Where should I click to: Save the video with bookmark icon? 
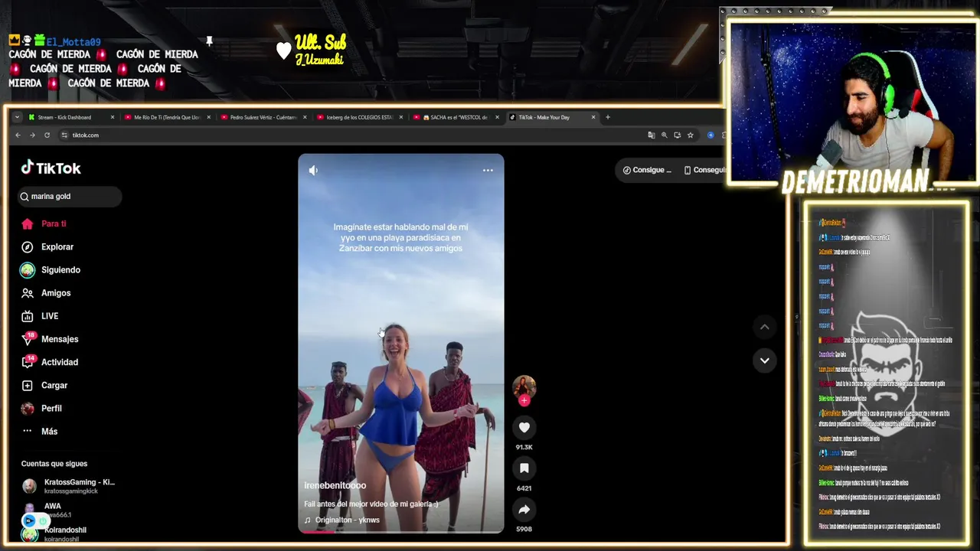click(x=524, y=468)
